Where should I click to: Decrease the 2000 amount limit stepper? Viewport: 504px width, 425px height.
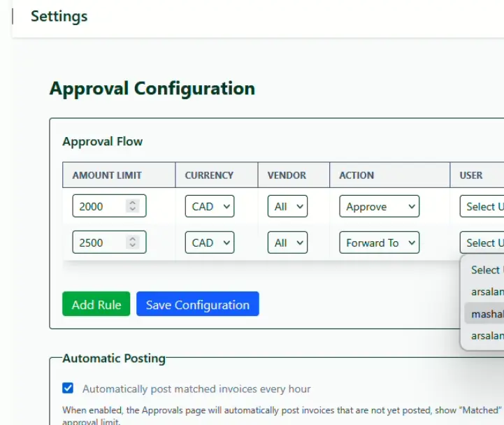tap(132, 208)
